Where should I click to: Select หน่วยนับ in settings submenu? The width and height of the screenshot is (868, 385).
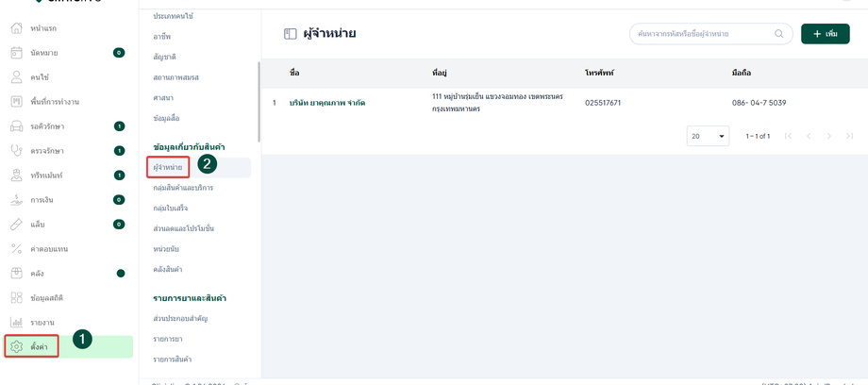click(165, 249)
